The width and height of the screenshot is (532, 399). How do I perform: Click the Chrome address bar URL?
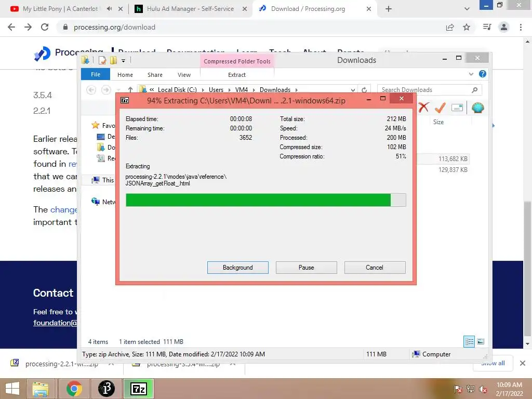[114, 27]
